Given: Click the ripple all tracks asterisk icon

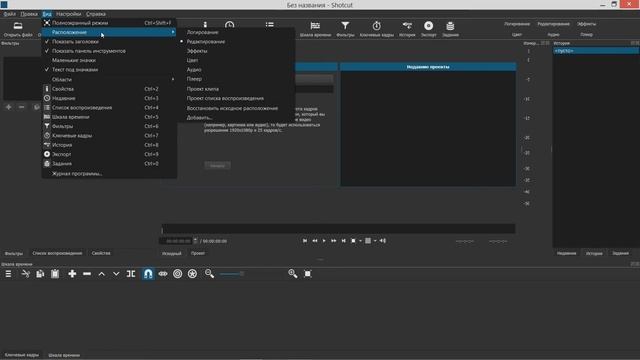Looking at the screenshot, I should (x=192, y=274).
